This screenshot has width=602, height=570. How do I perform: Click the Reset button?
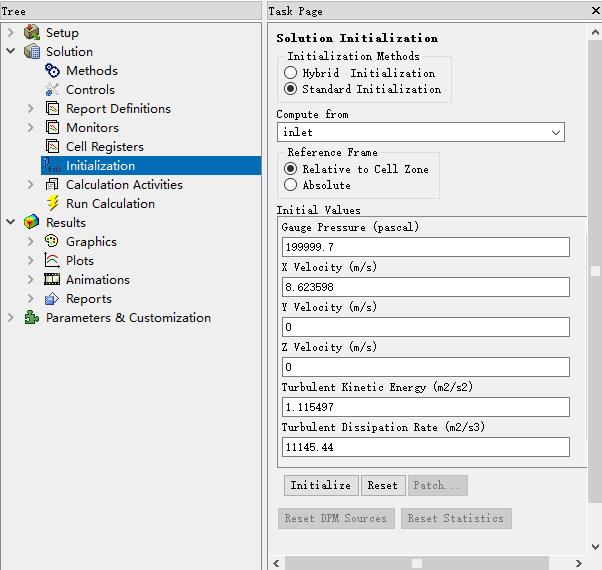[383, 485]
